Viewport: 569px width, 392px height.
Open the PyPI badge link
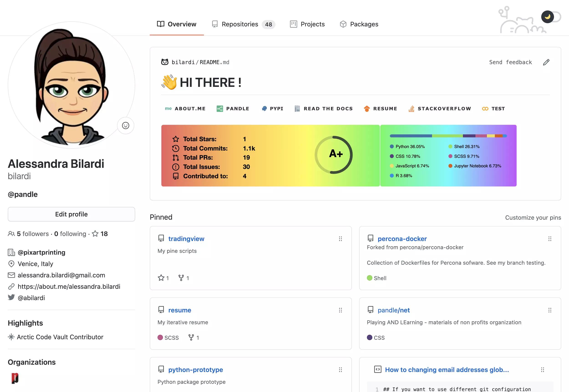point(273,108)
